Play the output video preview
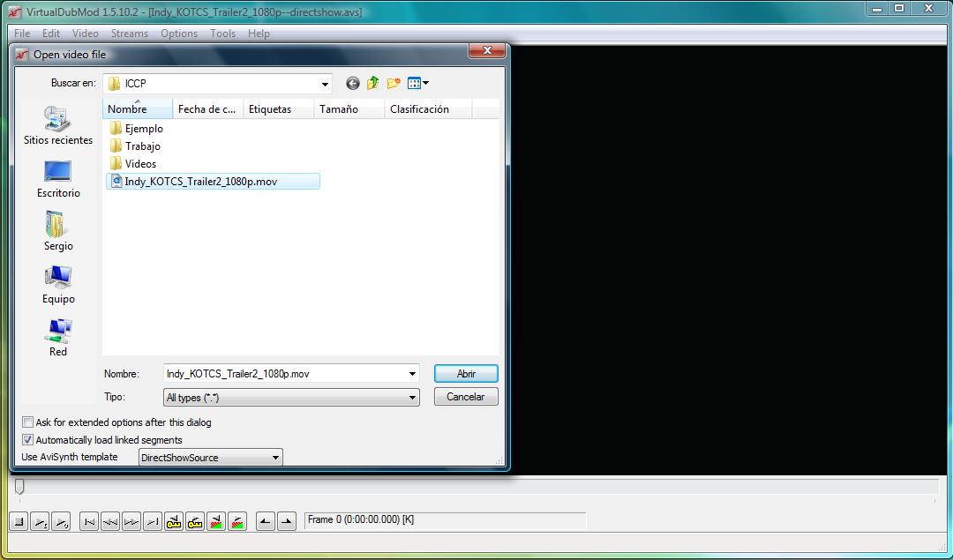This screenshot has width=953, height=560. pyautogui.click(x=61, y=521)
